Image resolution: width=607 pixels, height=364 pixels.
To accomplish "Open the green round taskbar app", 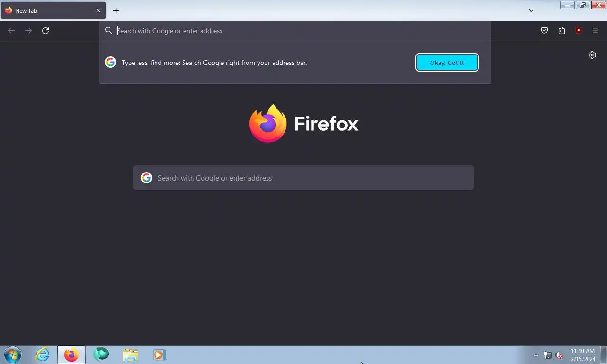I will 101,355.
